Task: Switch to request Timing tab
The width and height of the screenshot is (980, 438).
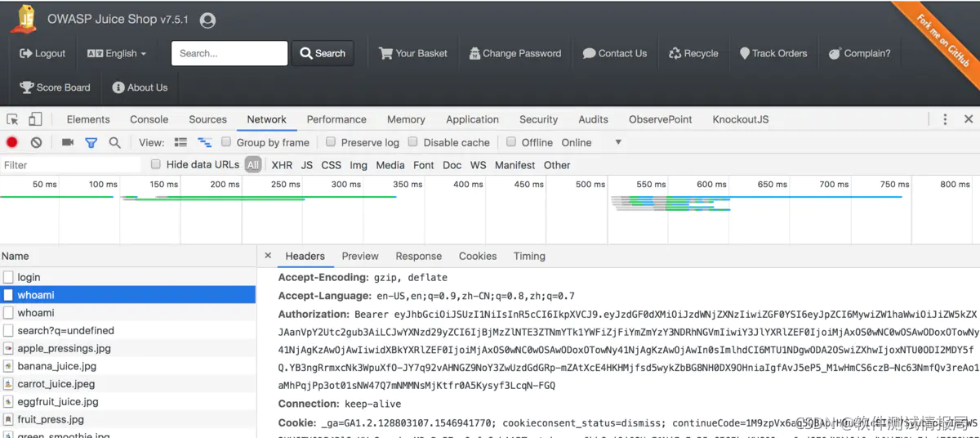Action: click(529, 256)
